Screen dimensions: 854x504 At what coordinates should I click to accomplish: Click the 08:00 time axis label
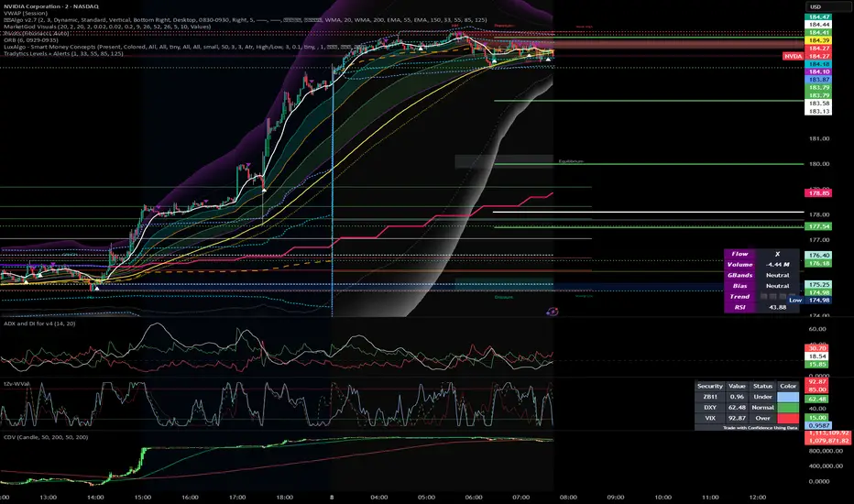[568, 497]
